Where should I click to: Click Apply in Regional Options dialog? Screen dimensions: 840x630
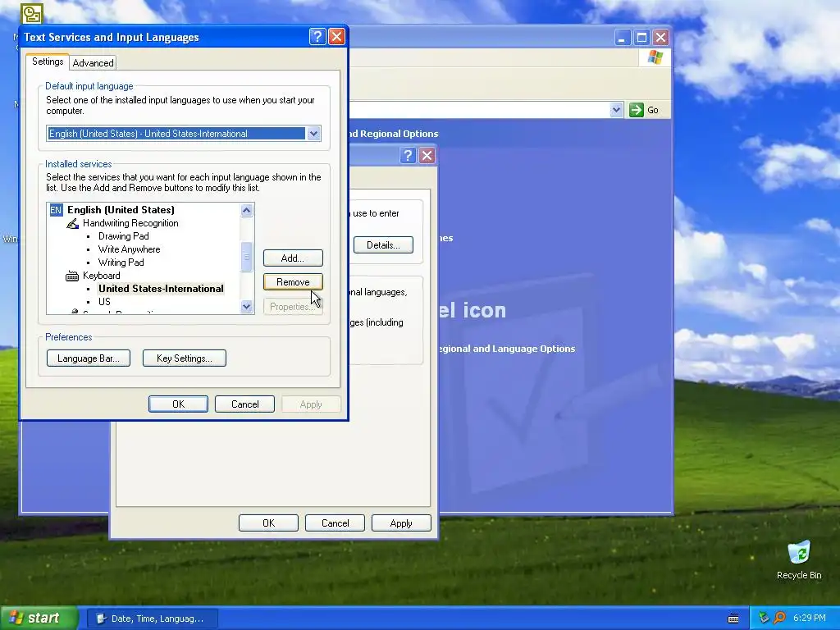[401, 523]
